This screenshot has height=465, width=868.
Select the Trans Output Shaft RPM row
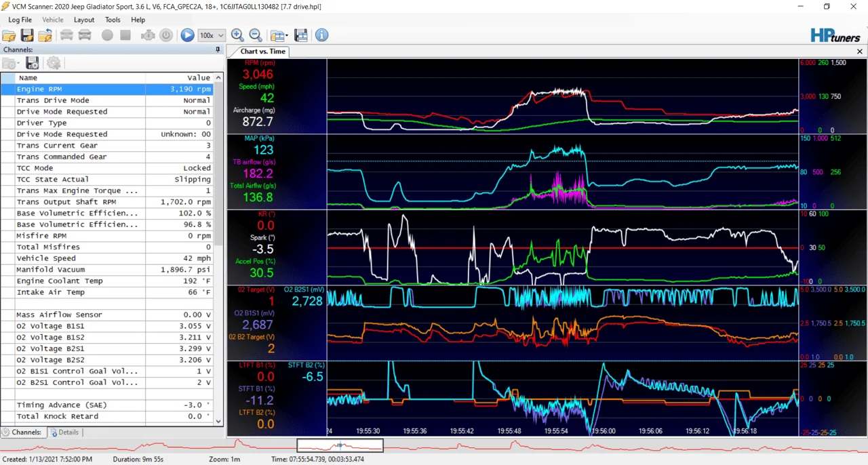pos(107,202)
